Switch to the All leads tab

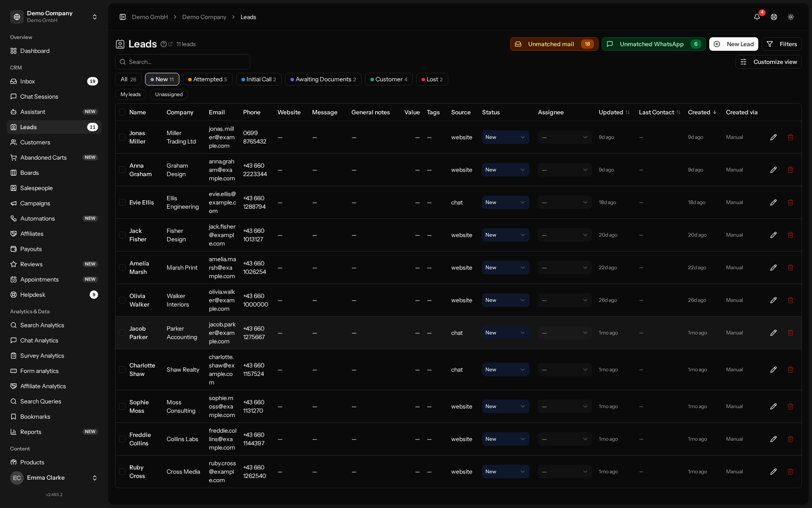[x=128, y=79]
